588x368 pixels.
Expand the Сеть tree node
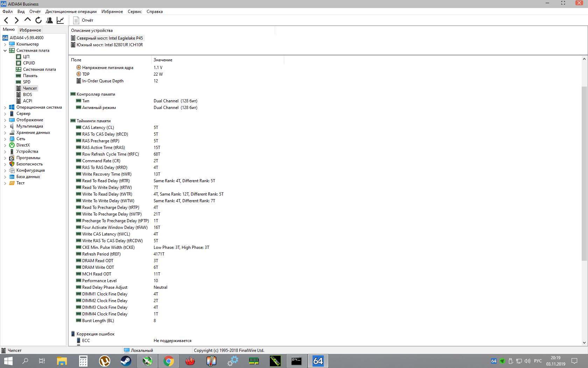[x=5, y=139]
